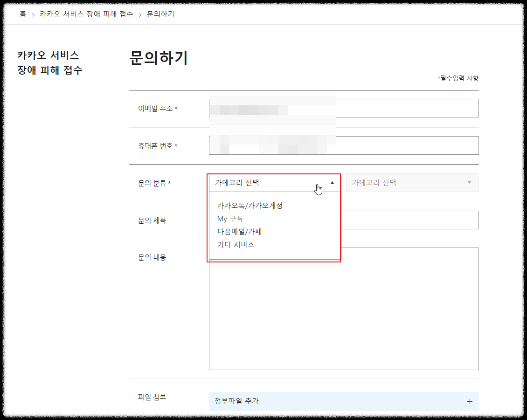Screen dimensions: 527x420
Task: Open the second disabled 카테고리 선택 dropdown
Action: pyautogui.click(x=412, y=183)
